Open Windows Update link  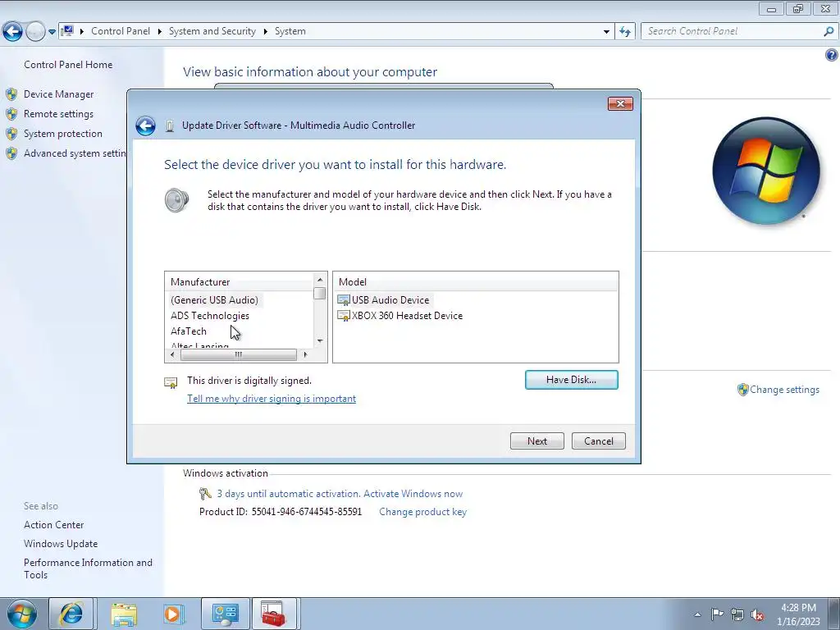(61, 544)
